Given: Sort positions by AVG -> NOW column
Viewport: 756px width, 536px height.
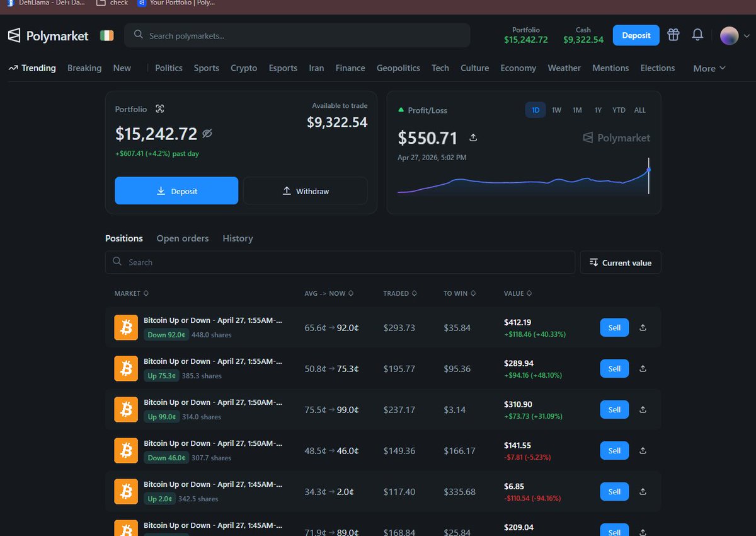Looking at the screenshot, I should click(329, 293).
